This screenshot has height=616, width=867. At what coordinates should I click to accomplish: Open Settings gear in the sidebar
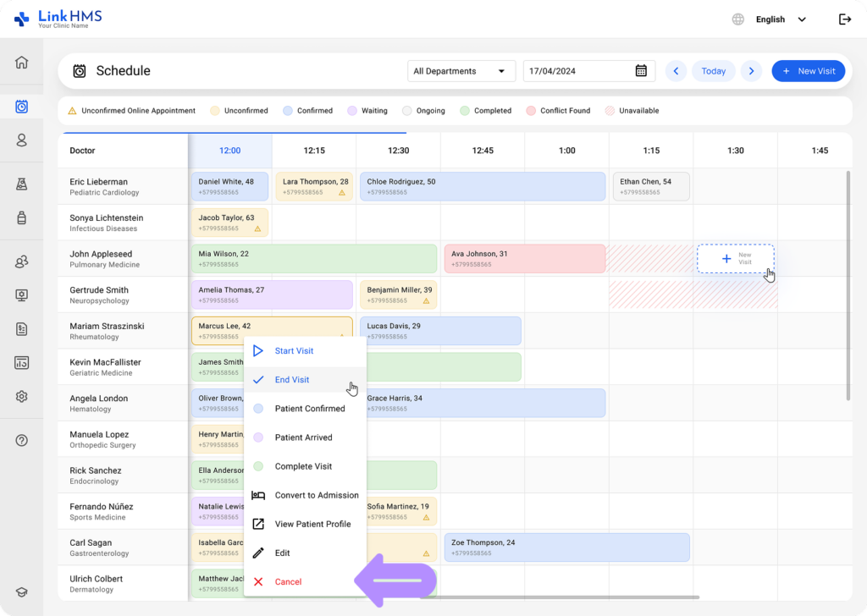click(21, 397)
